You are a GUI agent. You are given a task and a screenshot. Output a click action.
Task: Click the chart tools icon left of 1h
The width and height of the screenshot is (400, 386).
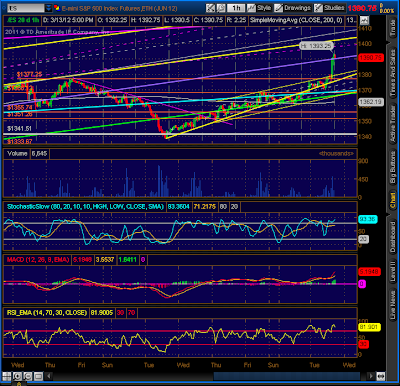(x=210, y=8)
